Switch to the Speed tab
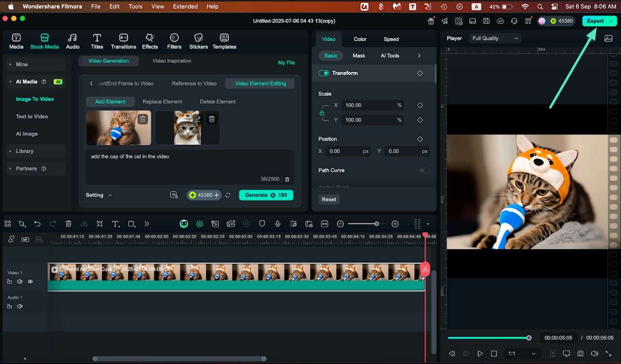 point(391,39)
